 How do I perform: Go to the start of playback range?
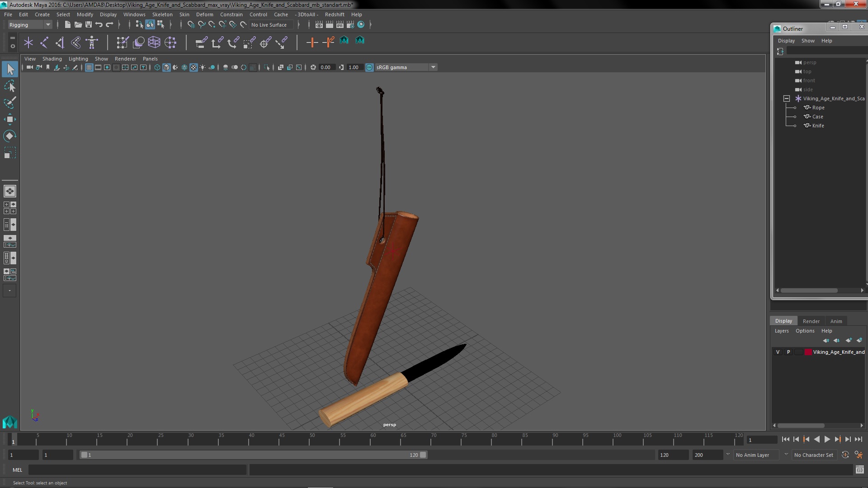click(785, 440)
